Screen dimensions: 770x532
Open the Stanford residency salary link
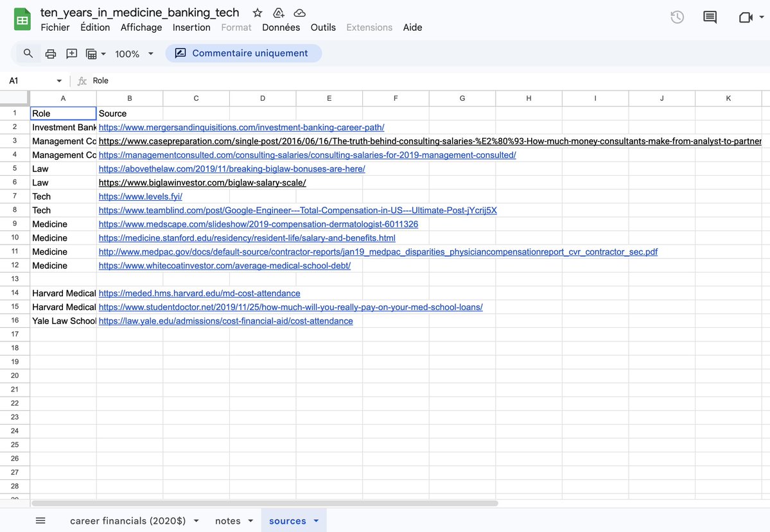pos(247,238)
